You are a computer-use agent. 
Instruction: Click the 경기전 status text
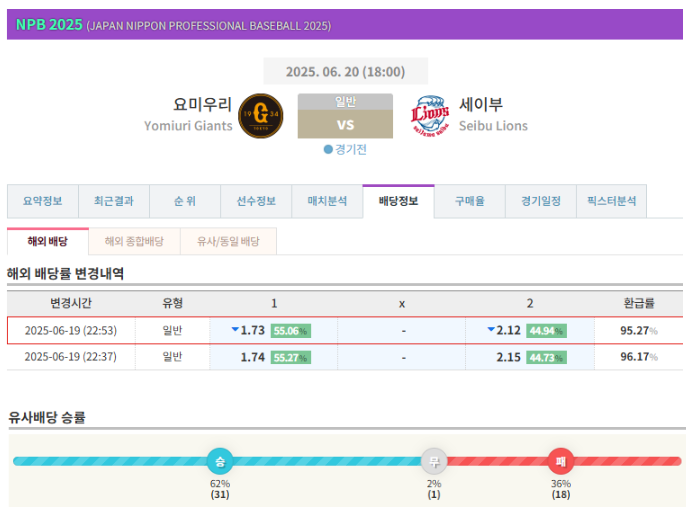[351, 149]
